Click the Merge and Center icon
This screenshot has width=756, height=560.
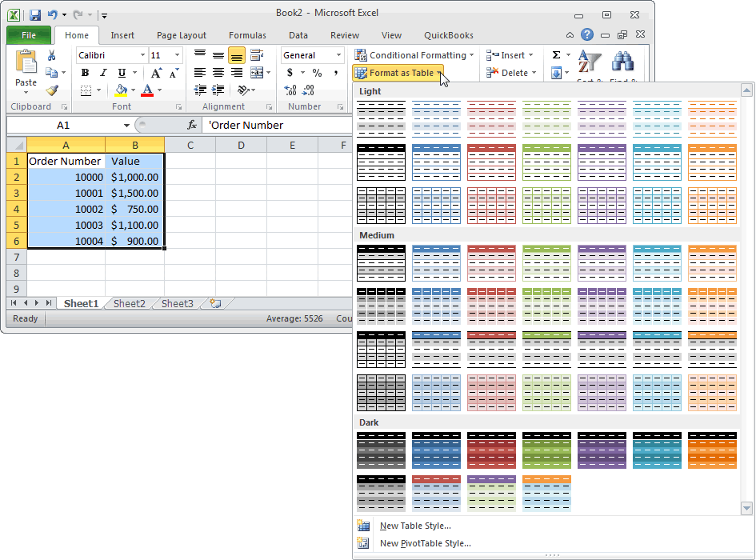pyautogui.click(x=257, y=73)
